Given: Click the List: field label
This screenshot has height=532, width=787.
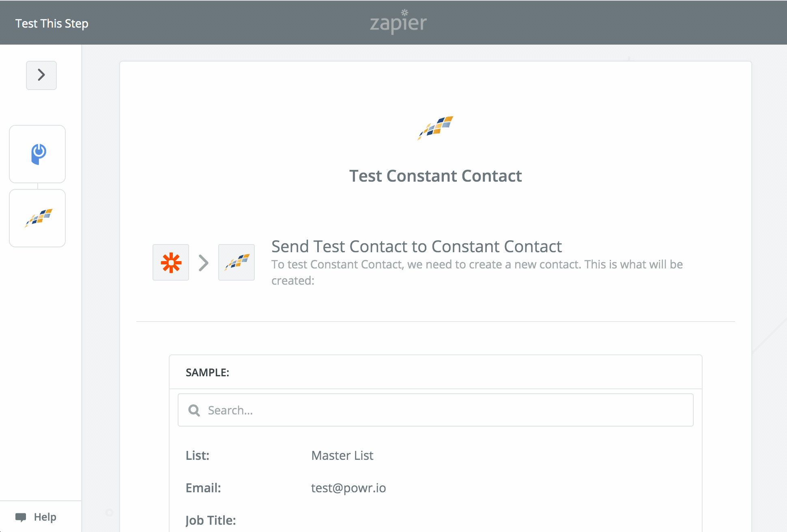Looking at the screenshot, I should point(198,455).
